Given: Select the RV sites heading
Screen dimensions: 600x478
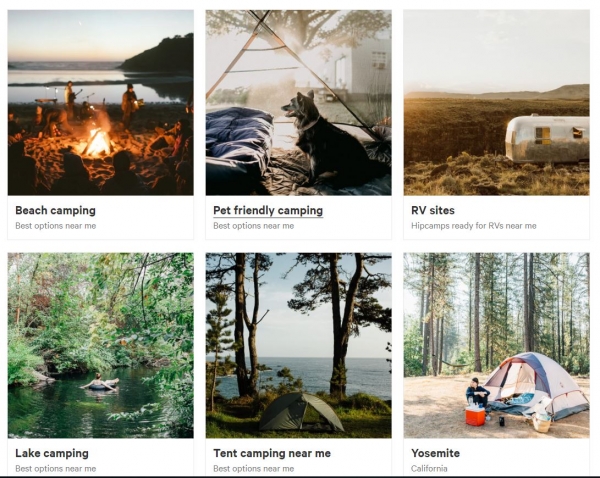Looking at the screenshot, I should pos(433,210).
